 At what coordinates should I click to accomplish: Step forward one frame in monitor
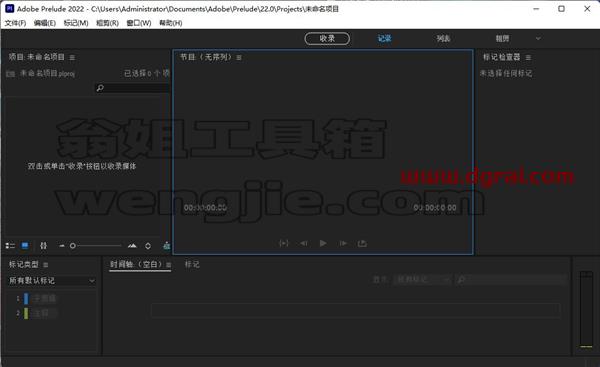coord(343,243)
